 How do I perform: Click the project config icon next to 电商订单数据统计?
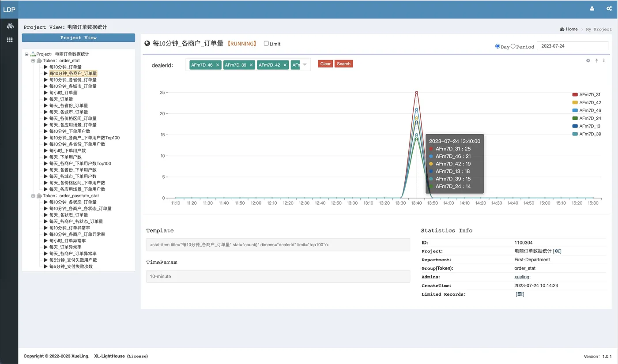tap(557, 251)
